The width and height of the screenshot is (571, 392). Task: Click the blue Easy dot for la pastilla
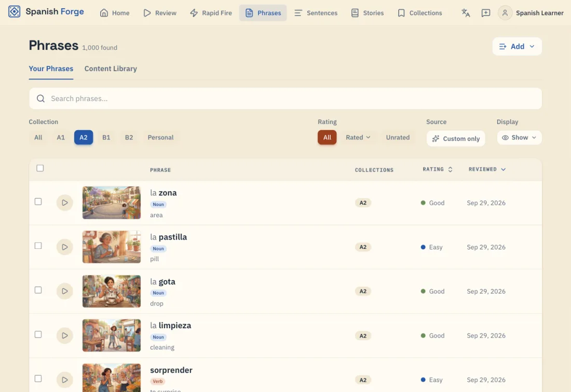(423, 247)
